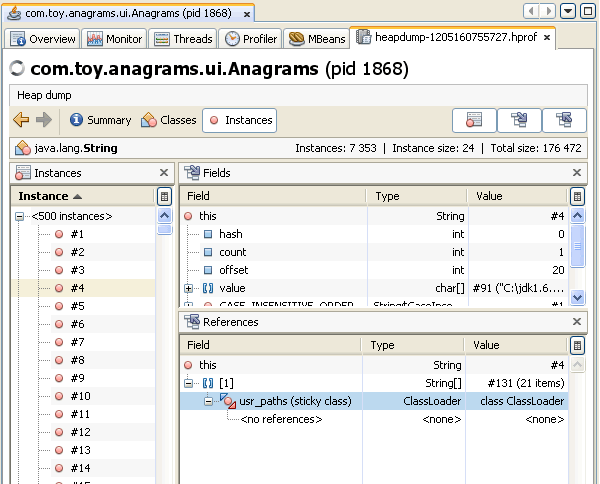The width and height of the screenshot is (600, 484).
Task: Collapse the <500 instances> tree node
Action: (x=20, y=216)
